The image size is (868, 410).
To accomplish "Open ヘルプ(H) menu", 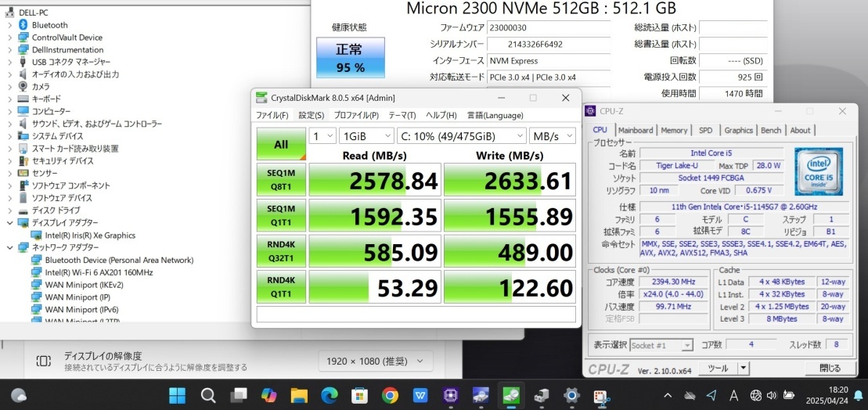I will 441,116.
